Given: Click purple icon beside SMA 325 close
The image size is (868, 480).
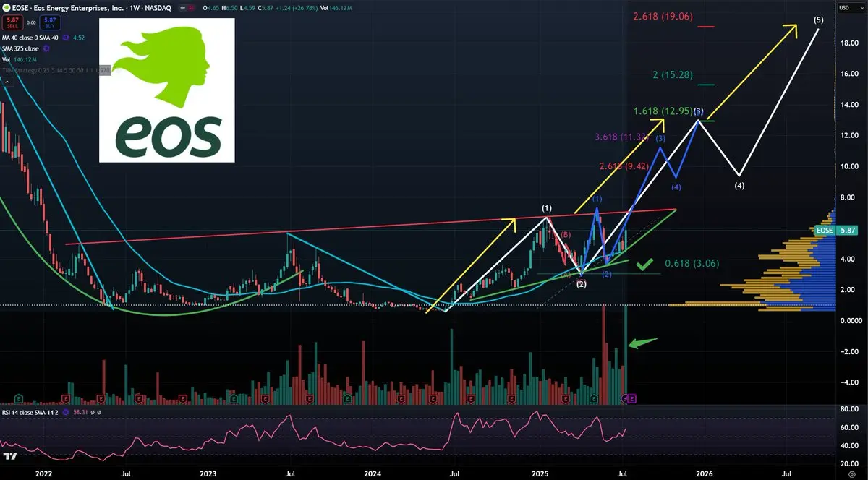Looking at the screenshot, I should (x=46, y=48).
